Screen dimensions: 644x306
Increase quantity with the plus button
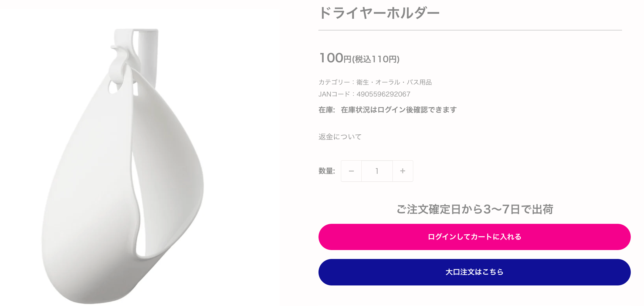(403, 171)
